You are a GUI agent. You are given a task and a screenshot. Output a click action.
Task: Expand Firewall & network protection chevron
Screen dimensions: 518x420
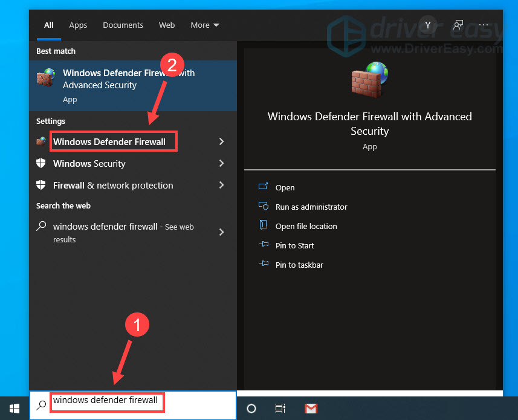click(x=221, y=185)
